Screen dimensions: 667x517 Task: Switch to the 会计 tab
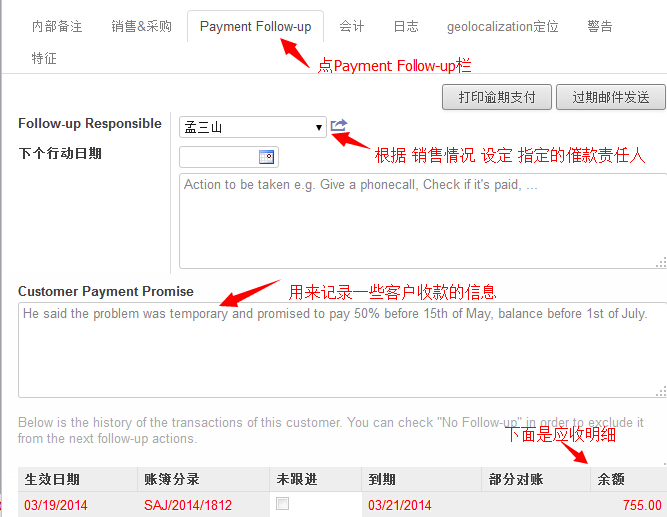pos(351,26)
